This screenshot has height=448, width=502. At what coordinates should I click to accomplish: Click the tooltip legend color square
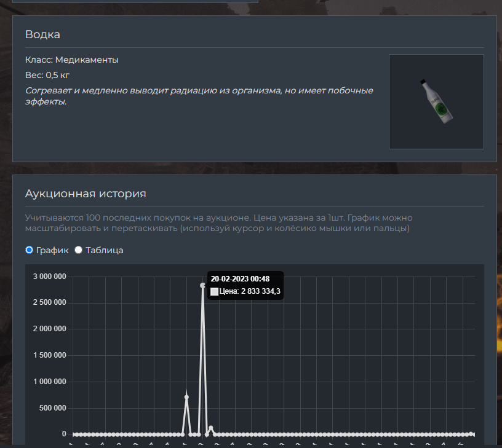[214, 291]
